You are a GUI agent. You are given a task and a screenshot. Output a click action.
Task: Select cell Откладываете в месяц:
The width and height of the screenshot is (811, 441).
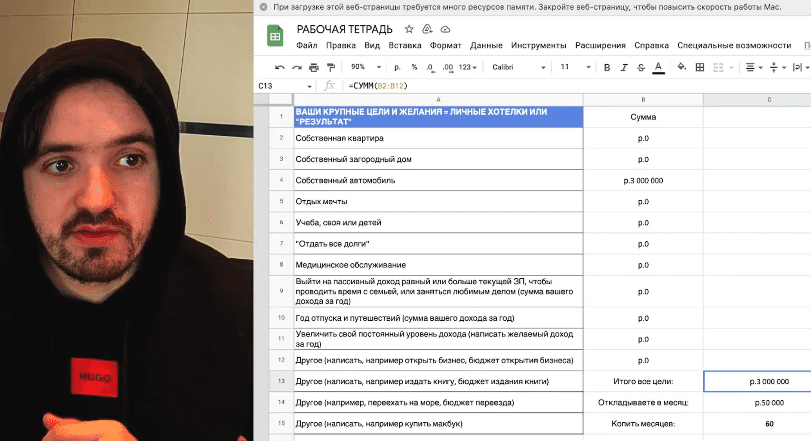coord(643,403)
